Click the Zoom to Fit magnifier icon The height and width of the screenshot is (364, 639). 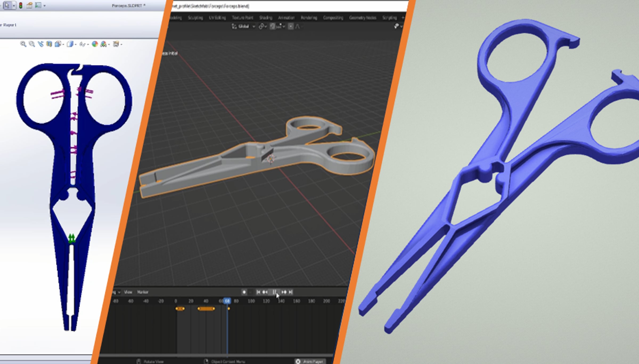click(23, 44)
